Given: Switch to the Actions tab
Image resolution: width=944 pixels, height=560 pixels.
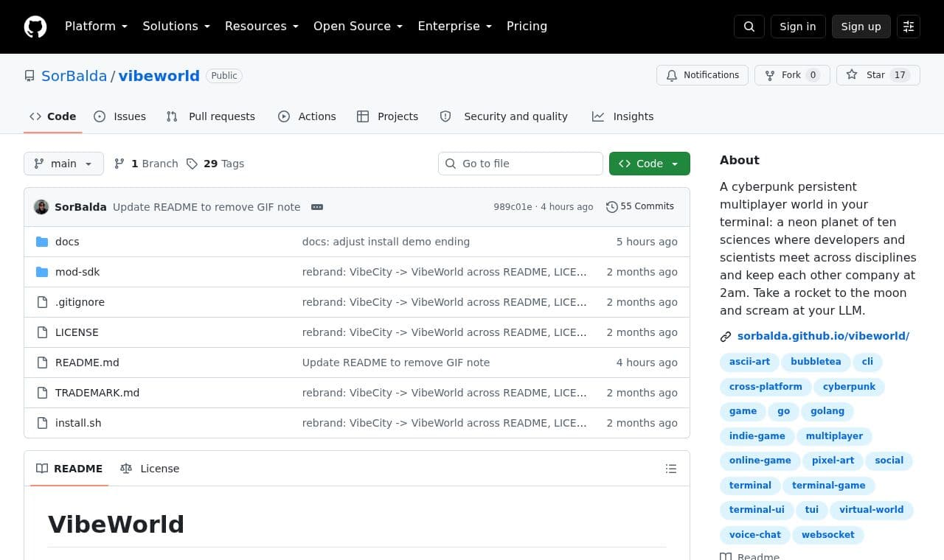Looking at the screenshot, I should [x=307, y=116].
